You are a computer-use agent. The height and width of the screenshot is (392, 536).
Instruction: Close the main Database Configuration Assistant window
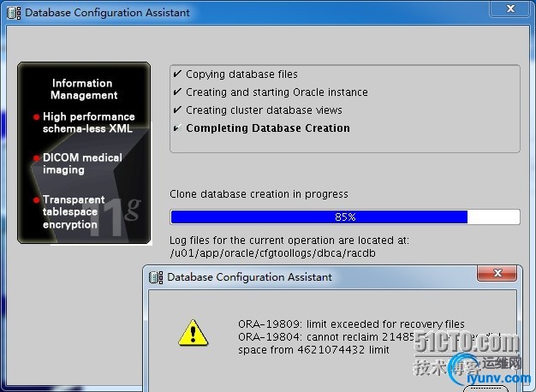[x=510, y=9]
